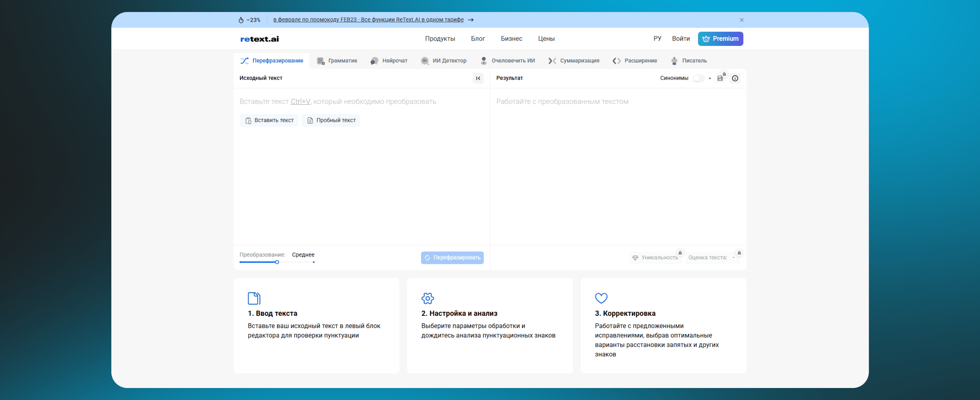Click the locked save result icon

point(720,78)
